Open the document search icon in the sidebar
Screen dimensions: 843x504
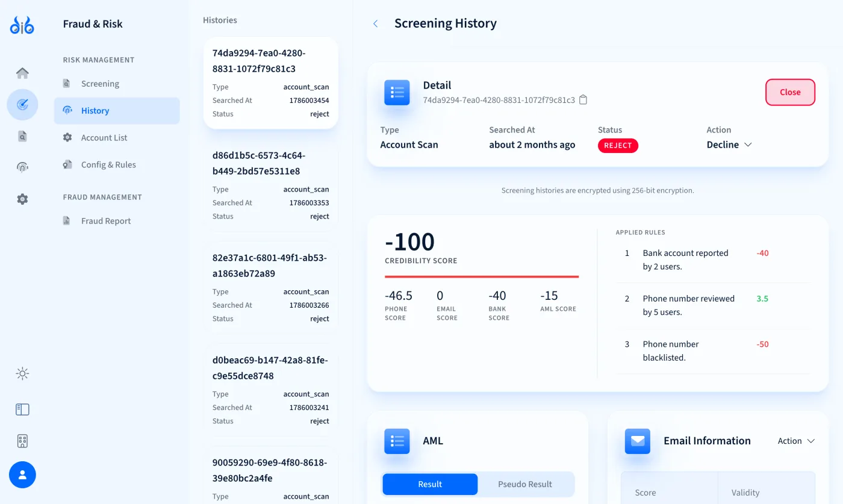(x=22, y=136)
